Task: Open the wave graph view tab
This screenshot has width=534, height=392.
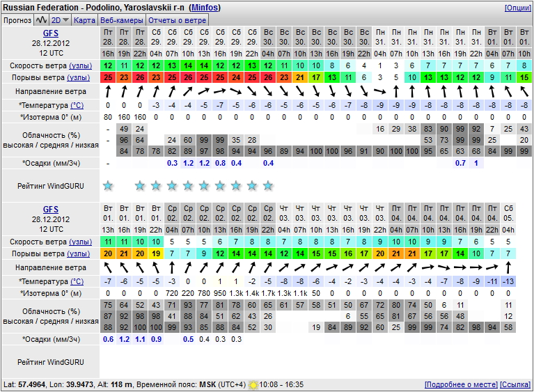Action: [42, 20]
